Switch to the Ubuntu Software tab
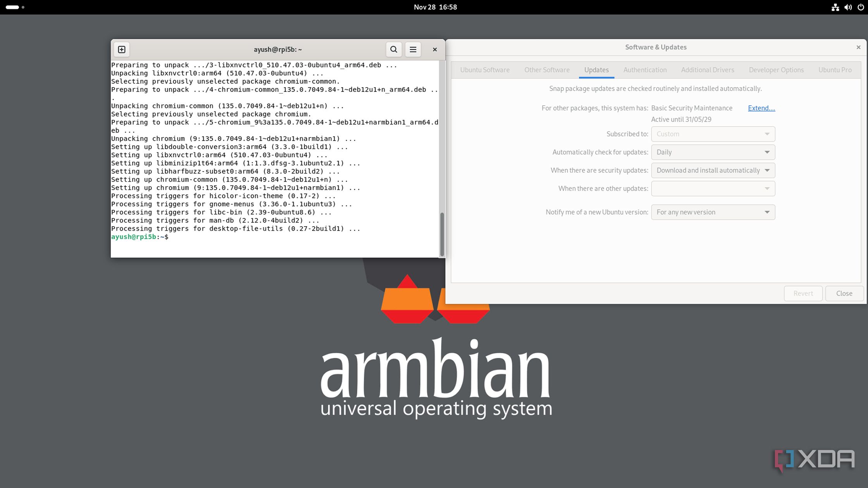The width and height of the screenshot is (868, 488). tap(485, 70)
